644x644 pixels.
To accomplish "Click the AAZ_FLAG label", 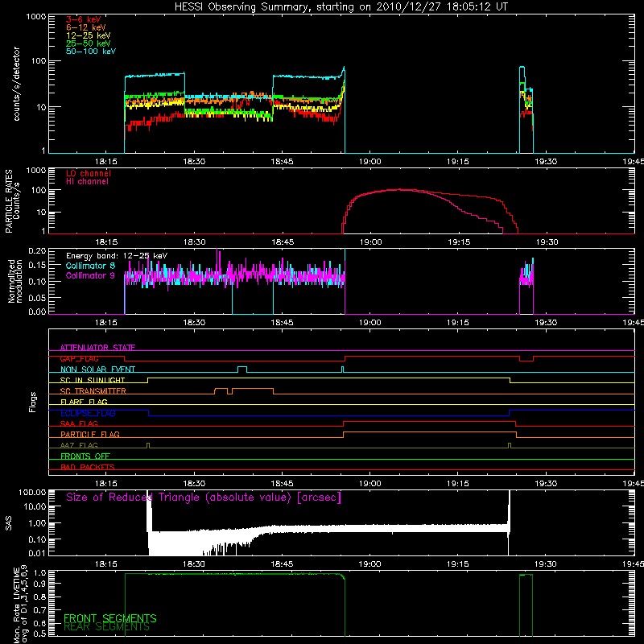I will point(79,445).
